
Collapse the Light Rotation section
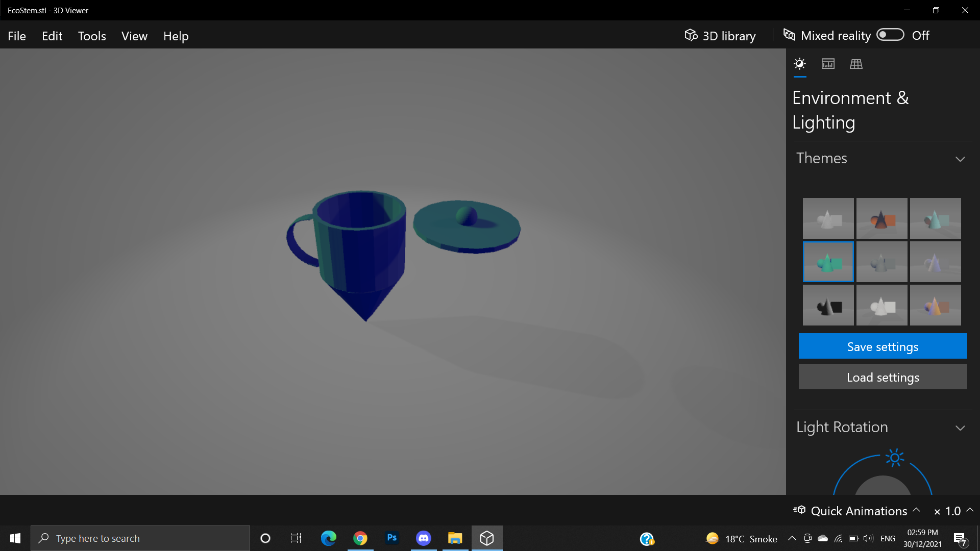[x=960, y=428]
